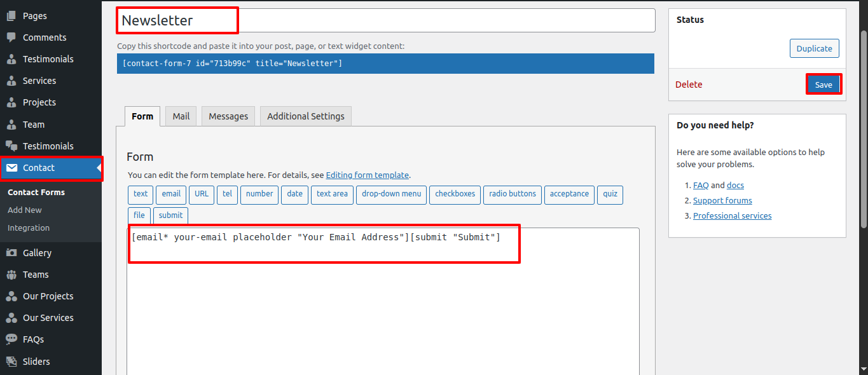Open the Support forums link
Screen dimensions: 868x375
pyautogui.click(x=722, y=201)
